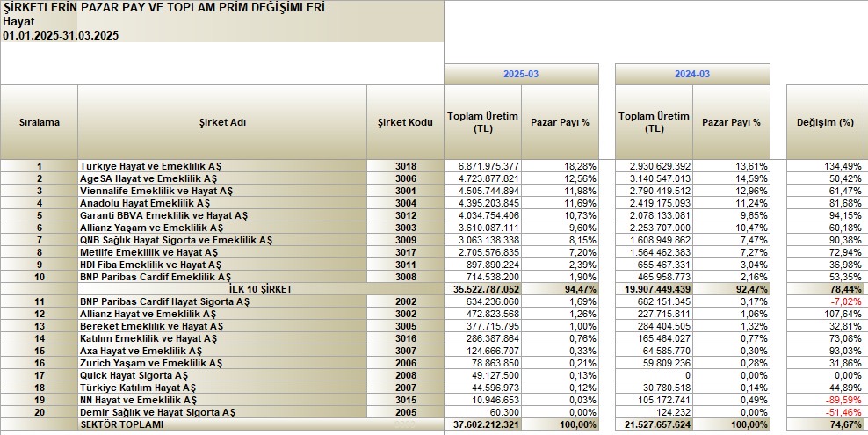Select Garanti BBVA Emeklilik ve Hayat AŞ

222,215
